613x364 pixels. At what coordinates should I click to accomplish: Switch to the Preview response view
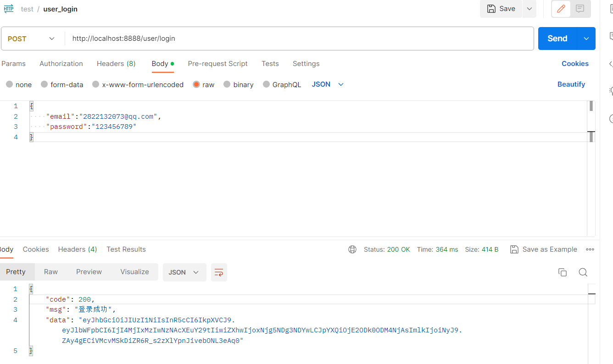pos(89,272)
